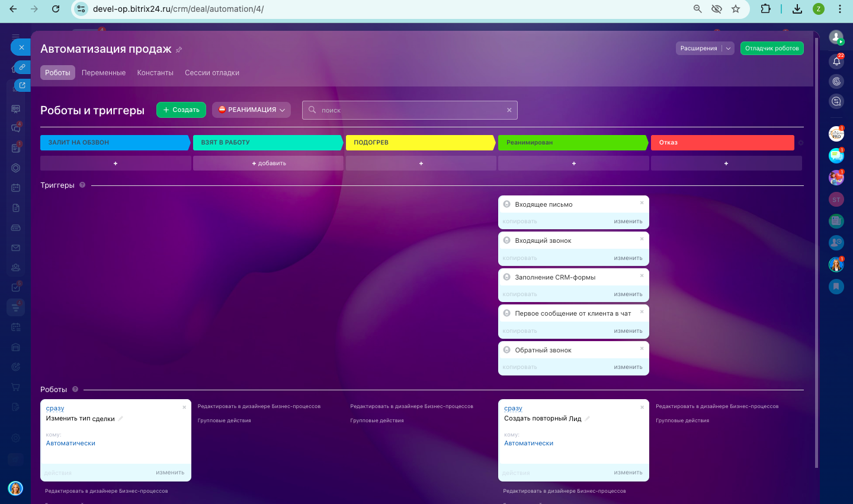Click Редактировать в дизайнере under Отказ column
The width and height of the screenshot is (853, 504).
click(717, 406)
